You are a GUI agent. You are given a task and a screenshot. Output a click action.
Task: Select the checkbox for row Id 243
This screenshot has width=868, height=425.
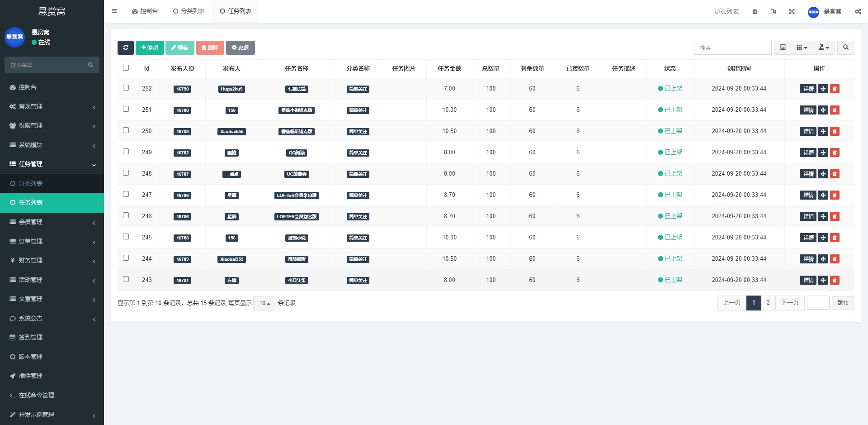[x=126, y=279]
